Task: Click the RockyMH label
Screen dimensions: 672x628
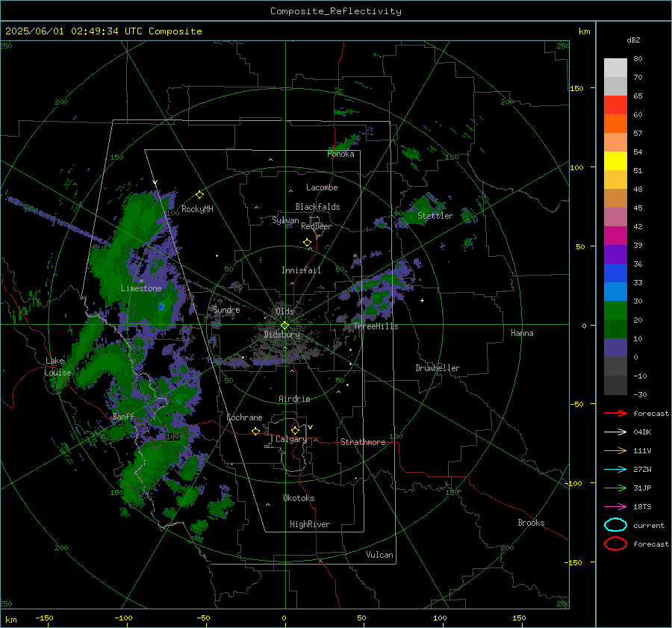Action: tap(197, 209)
